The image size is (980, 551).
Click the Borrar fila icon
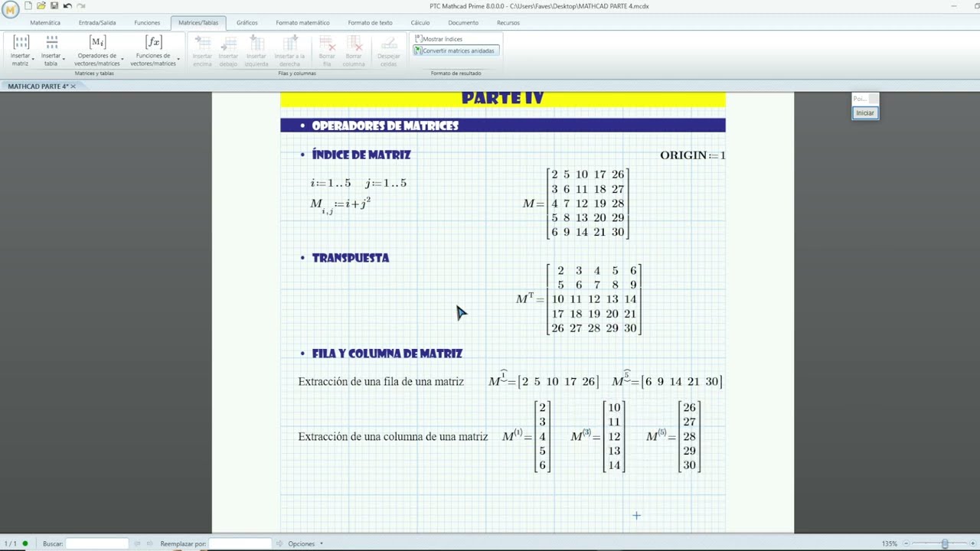point(327,43)
